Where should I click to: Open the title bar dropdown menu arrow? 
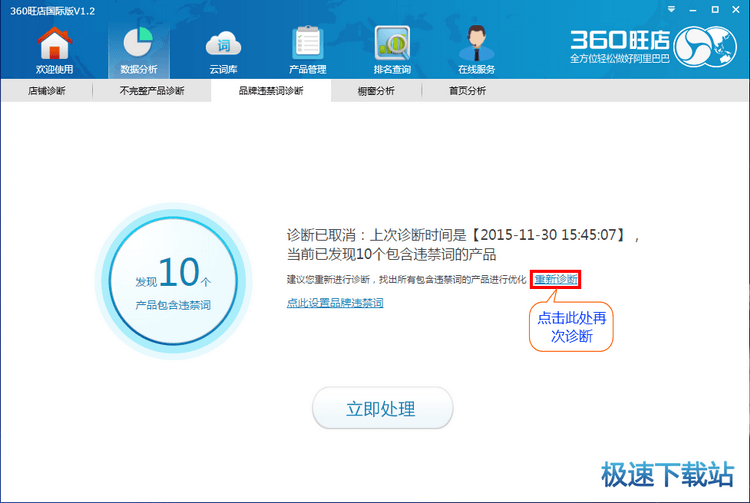click(x=672, y=10)
